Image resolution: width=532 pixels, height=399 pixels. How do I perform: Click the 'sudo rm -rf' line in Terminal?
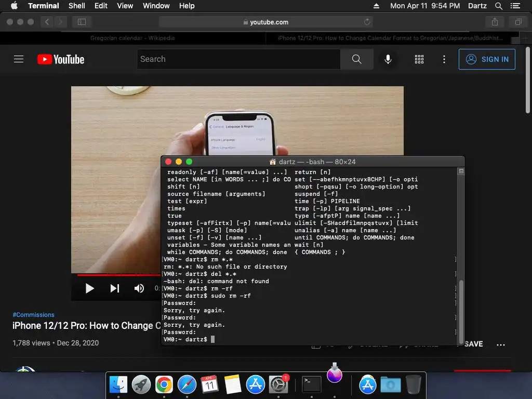point(207,296)
